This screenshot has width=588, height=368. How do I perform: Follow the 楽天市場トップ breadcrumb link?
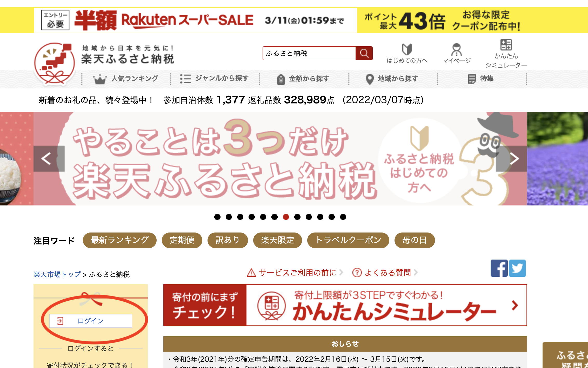[x=57, y=274]
